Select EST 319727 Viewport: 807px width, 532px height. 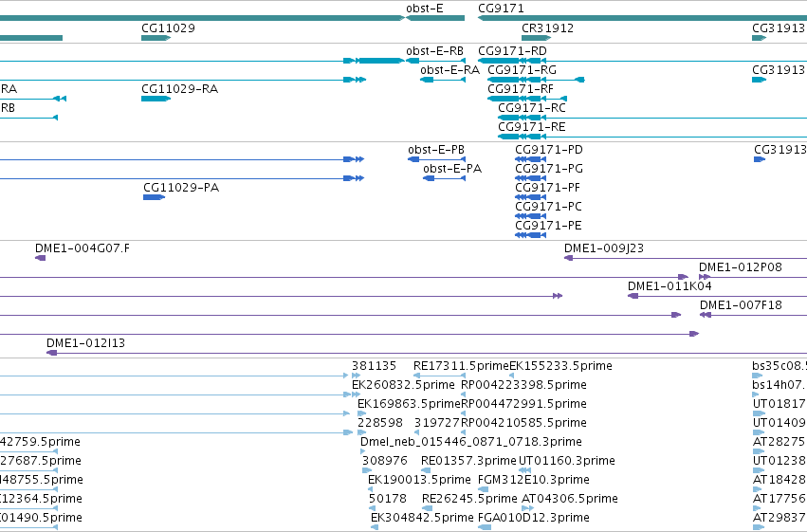(417, 432)
